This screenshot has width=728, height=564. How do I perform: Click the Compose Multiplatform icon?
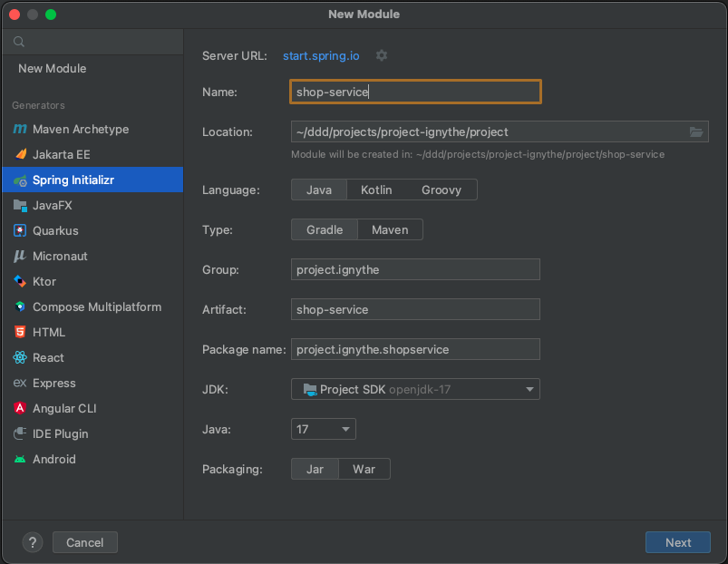point(20,306)
